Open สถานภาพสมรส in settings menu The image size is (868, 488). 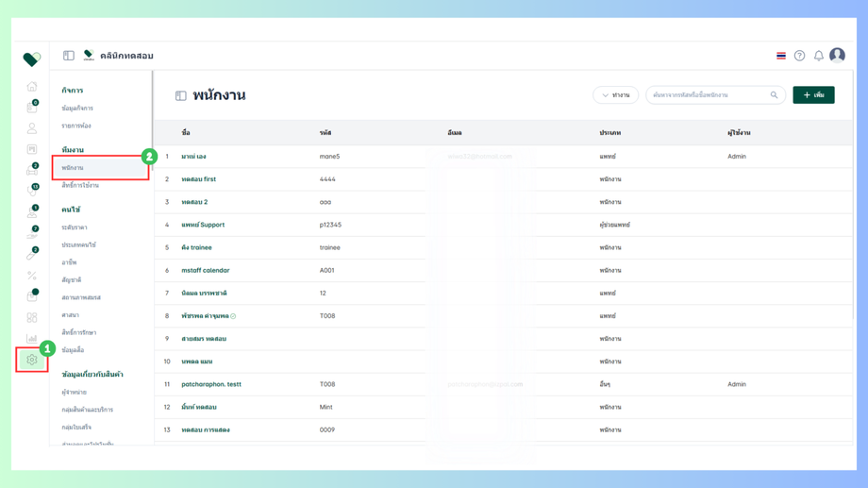[x=81, y=297]
